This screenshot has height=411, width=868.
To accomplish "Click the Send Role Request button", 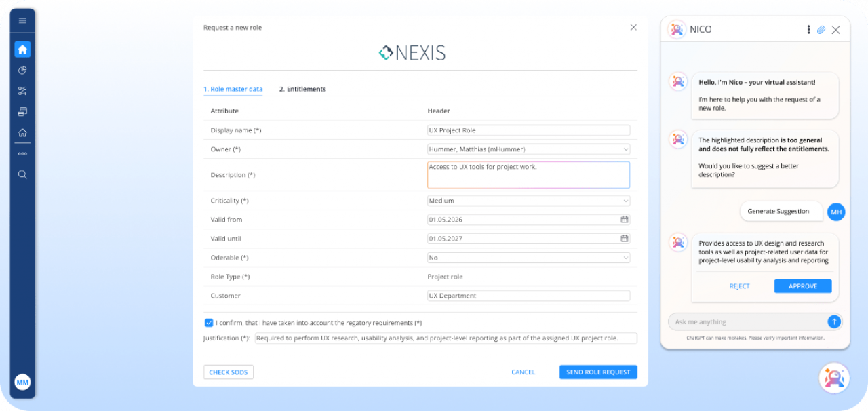I will [x=597, y=372].
